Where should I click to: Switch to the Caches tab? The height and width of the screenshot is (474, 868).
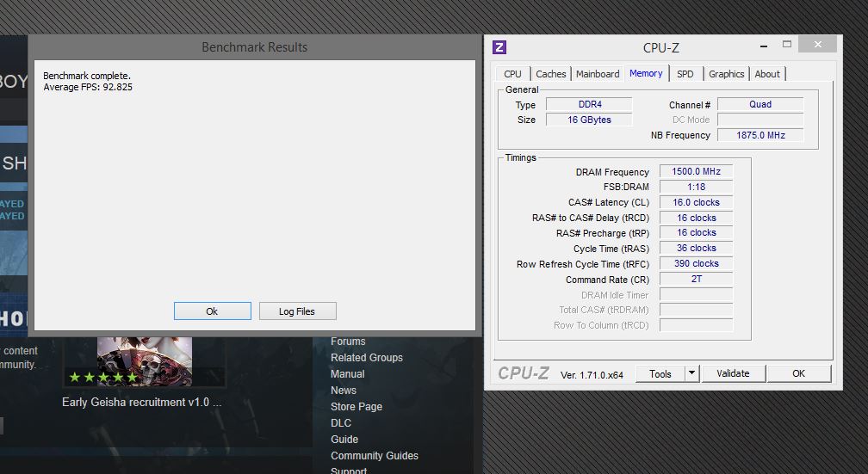coord(551,74)
